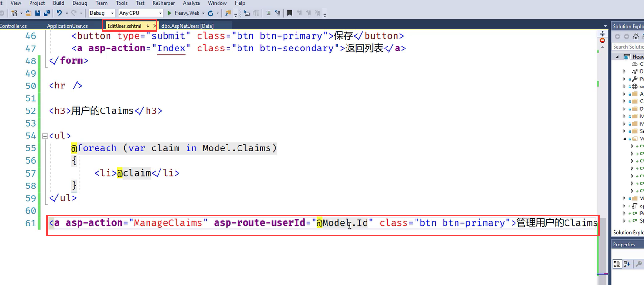Open the Team menu
The width and height of the screenshot is (644, 285).
click(x=101, y=3)
